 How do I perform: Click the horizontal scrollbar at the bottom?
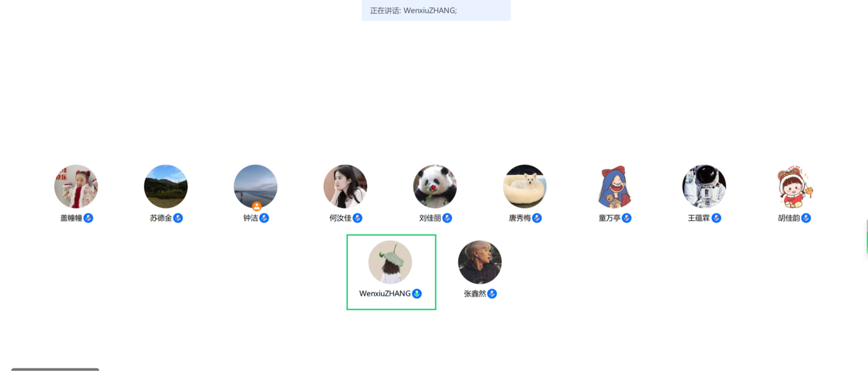click(55, 369)
